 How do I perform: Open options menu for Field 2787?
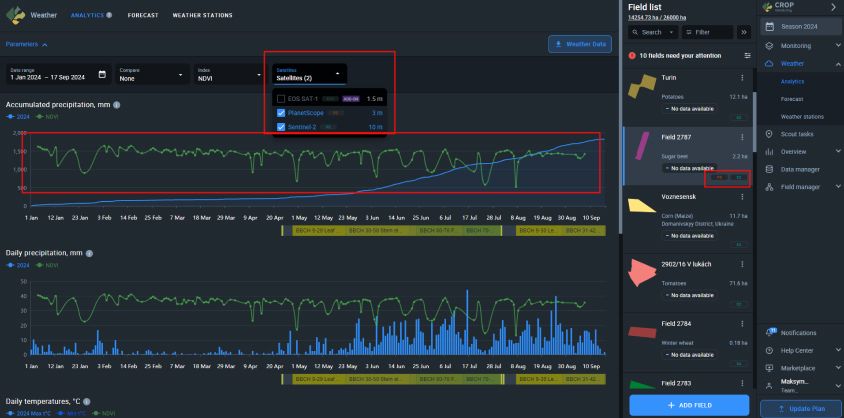tap(742, 138)
